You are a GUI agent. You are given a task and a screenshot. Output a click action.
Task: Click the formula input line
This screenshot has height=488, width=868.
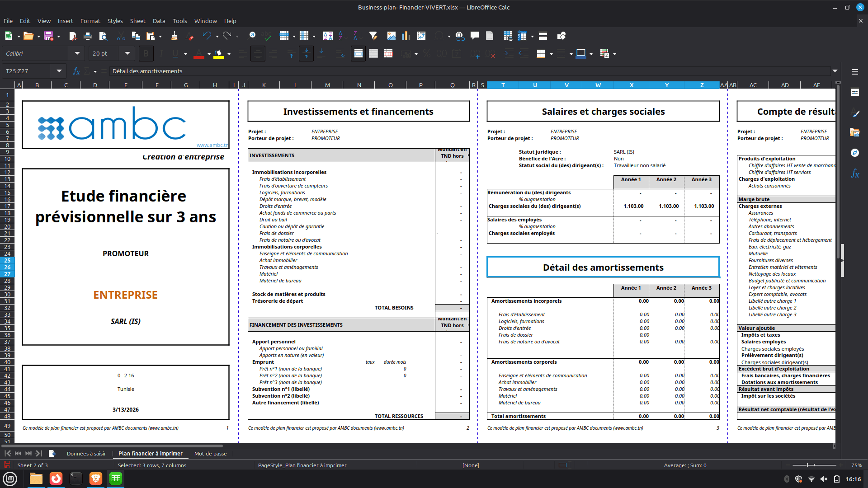pyautogui.click(x=452, y=71)
